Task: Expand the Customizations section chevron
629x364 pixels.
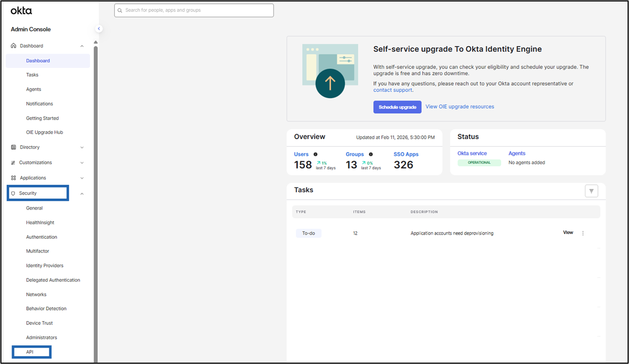Action: pyautogui.click(x=82, y=163)
